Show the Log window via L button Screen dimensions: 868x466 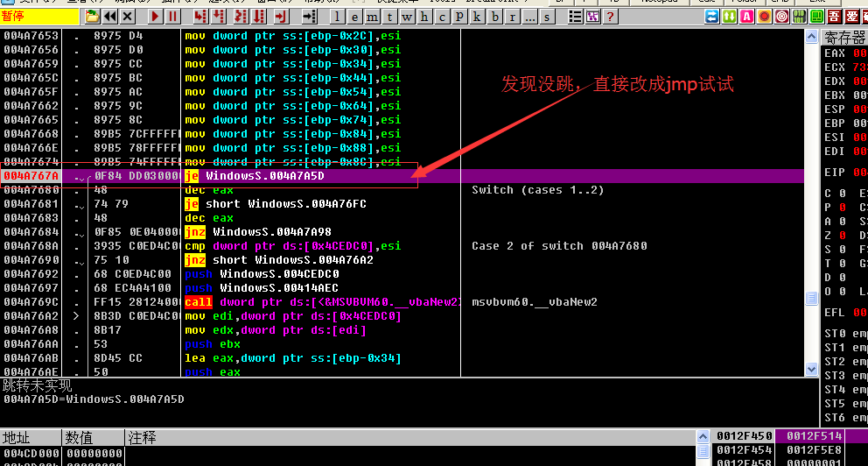point(337,17)
